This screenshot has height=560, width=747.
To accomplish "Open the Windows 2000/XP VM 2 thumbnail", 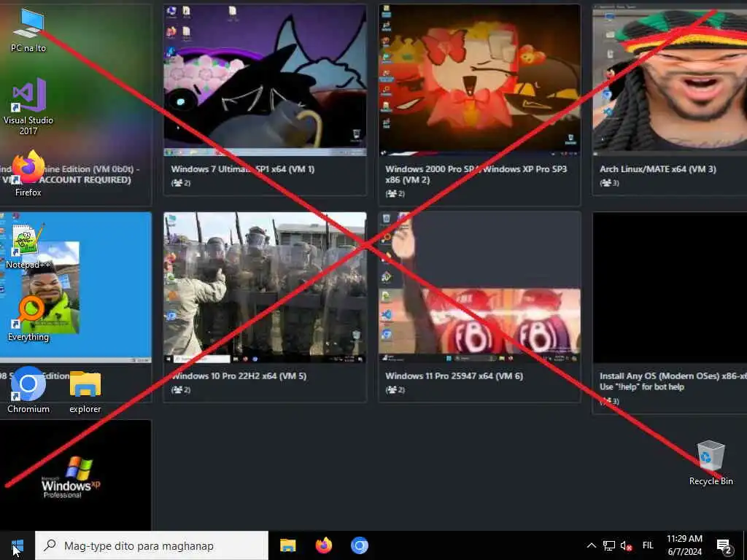I will click(x=480, y=80).
